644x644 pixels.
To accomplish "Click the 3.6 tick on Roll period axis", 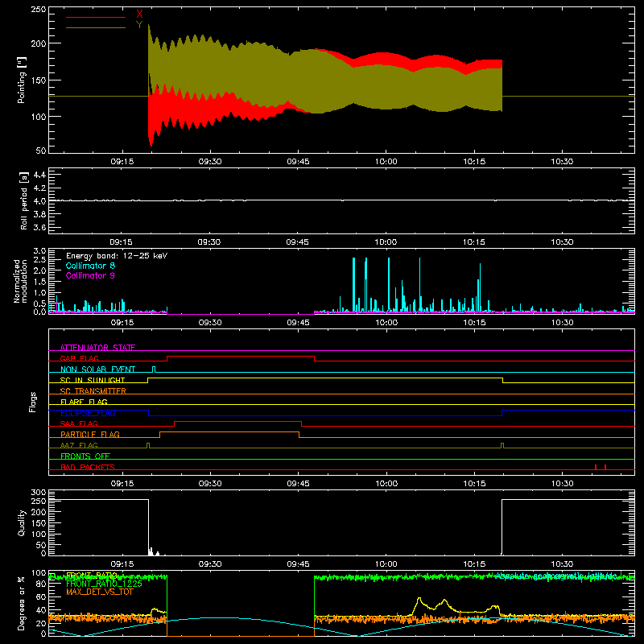I will coord(39,227).
